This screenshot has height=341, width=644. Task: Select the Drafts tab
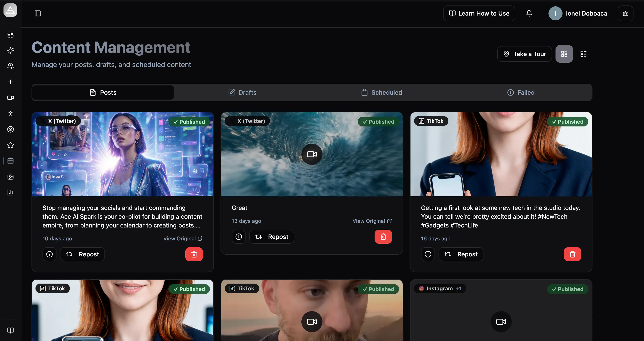[x=242, y=92]
